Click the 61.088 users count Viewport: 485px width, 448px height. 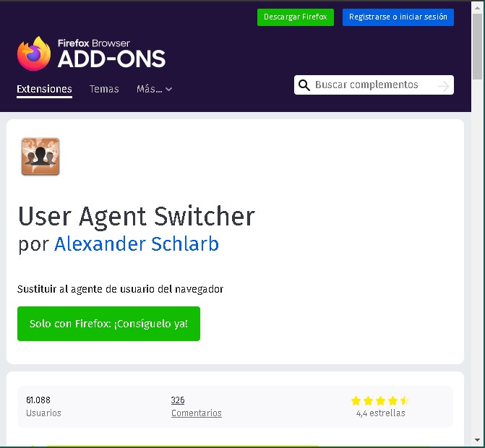[x=38, y=400]
